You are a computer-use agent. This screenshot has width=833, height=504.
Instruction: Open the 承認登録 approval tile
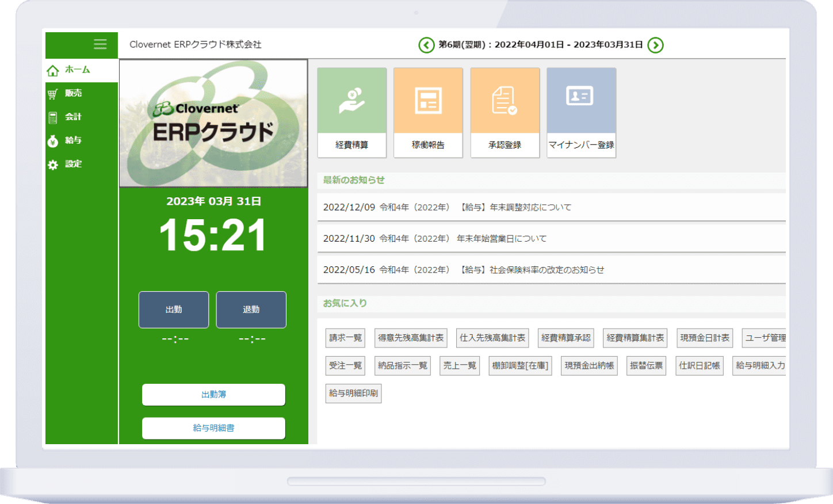(505, 113)
